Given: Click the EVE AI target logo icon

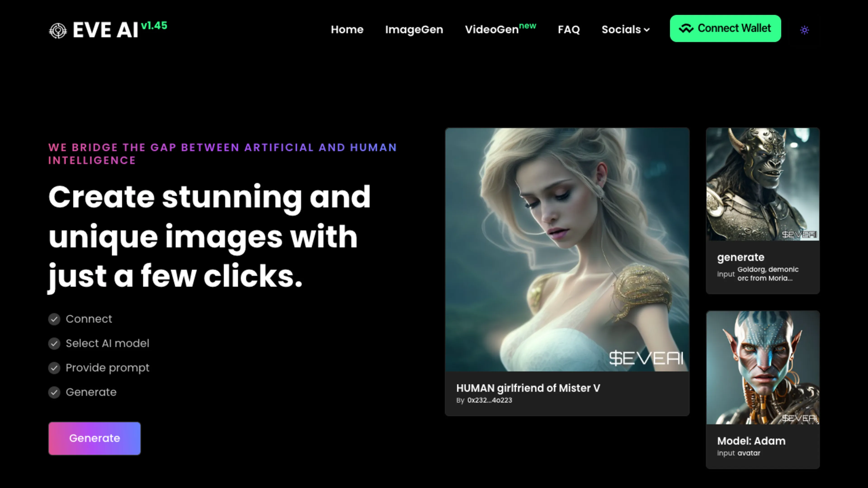Looking at the screenshot, I should [58, 31].
